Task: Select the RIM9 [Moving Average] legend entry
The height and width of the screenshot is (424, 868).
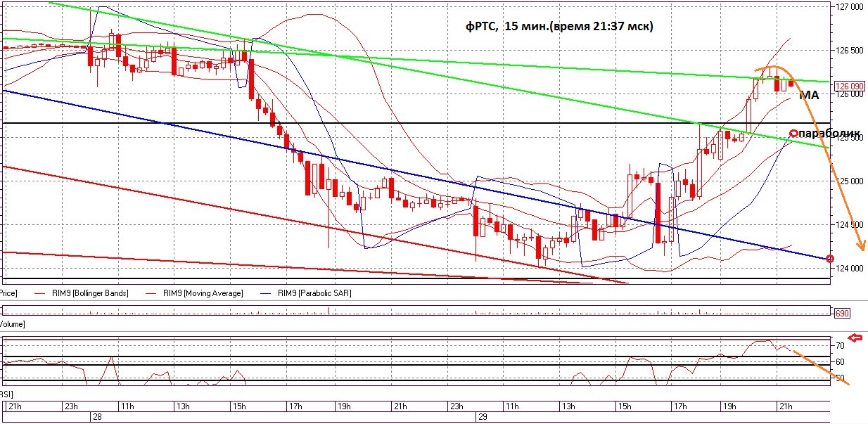Action: (x=193, y=293)
